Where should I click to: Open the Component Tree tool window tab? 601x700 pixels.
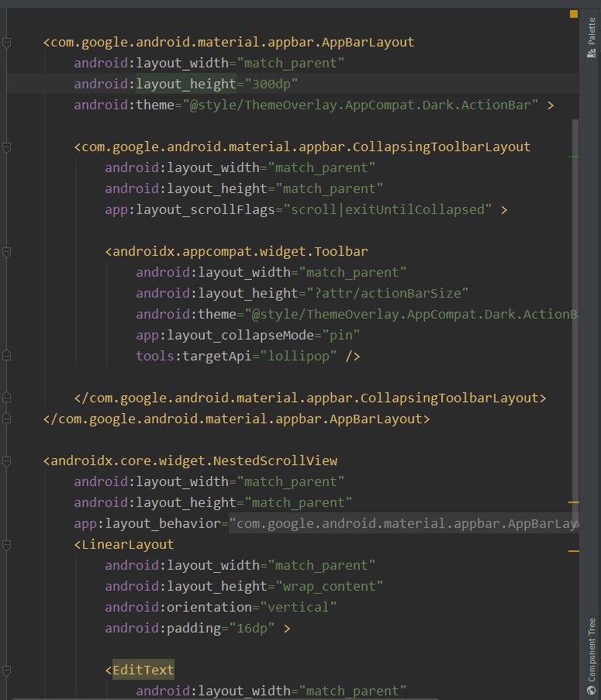(x=591, y=657)
